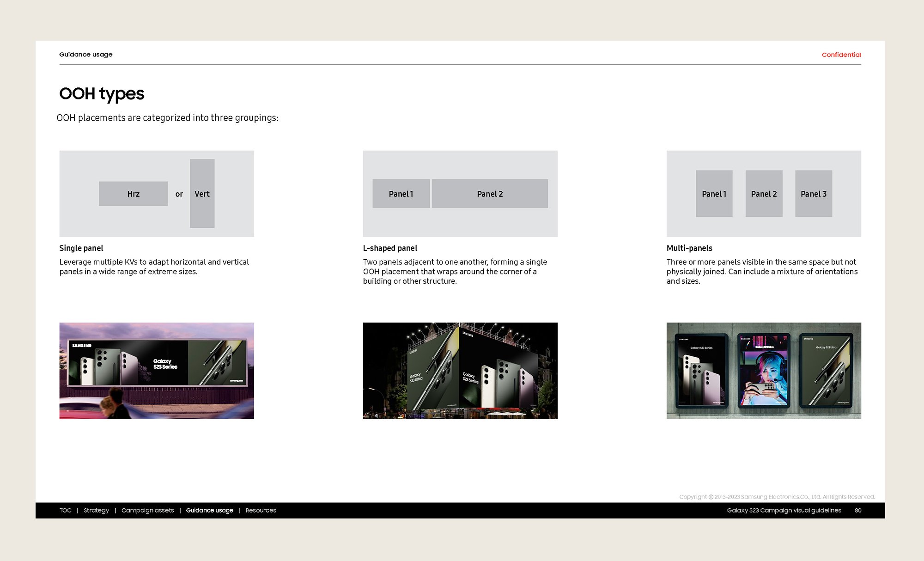Image resolution: width=924 pixels, height=561 pixels.
Task: Click the Samsung copyright notice text
Action: (777, 497)
